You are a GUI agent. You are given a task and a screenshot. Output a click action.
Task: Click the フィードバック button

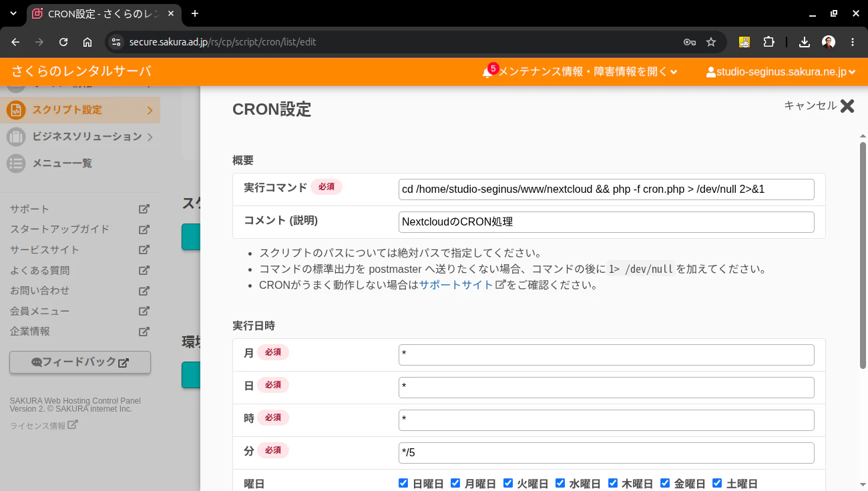coord(80,362)
